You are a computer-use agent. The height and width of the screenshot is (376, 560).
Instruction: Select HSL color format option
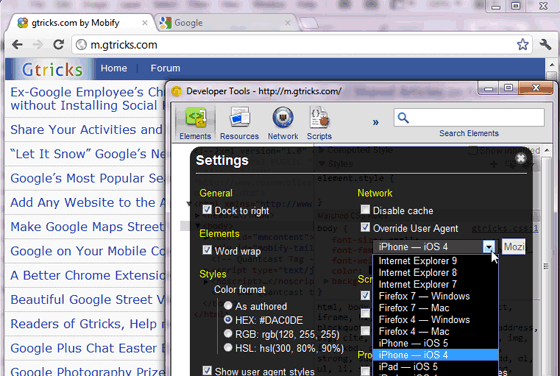[228, 347]
